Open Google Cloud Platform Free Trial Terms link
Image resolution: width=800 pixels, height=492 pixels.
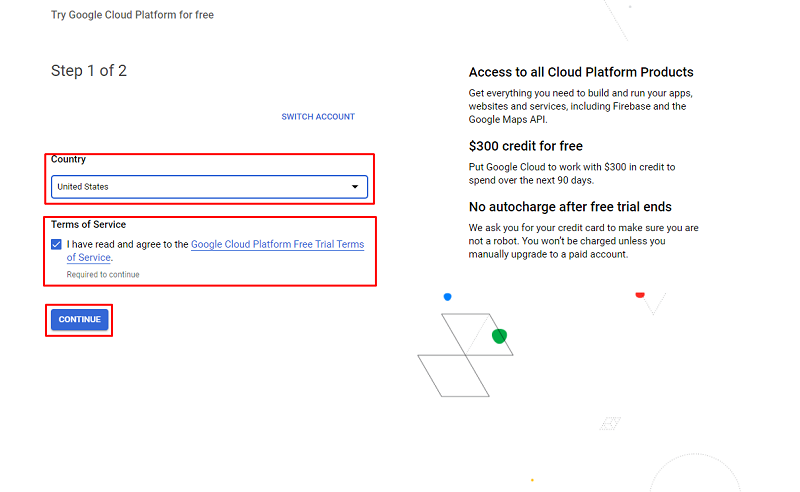(x=277, y=244)
